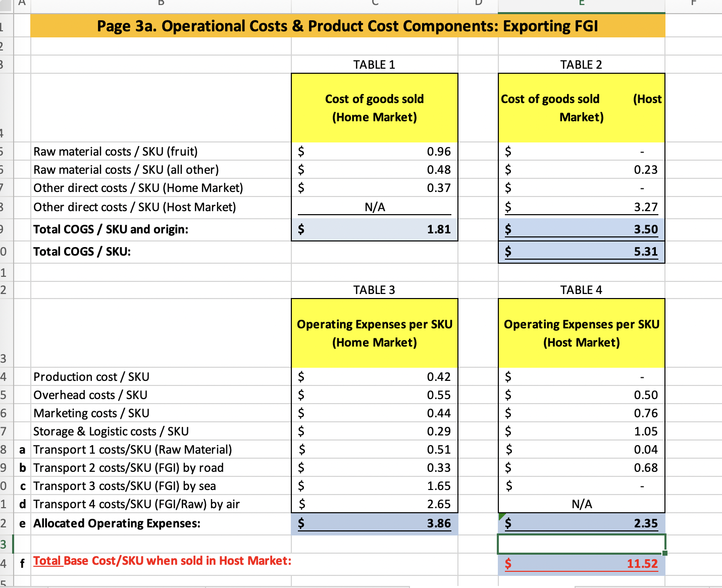Click the Host Market value 0.23
This screenshot has width=722, height=588.
coord(581,170)
